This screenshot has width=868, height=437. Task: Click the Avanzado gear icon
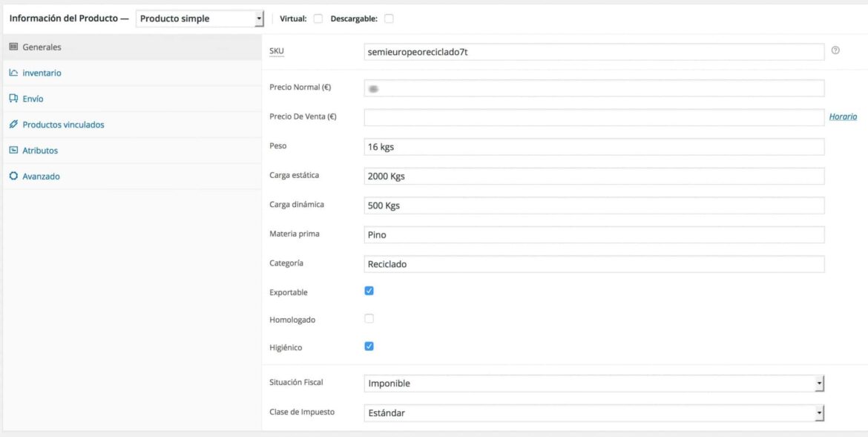pyautogui.click(x=13, y=176)
